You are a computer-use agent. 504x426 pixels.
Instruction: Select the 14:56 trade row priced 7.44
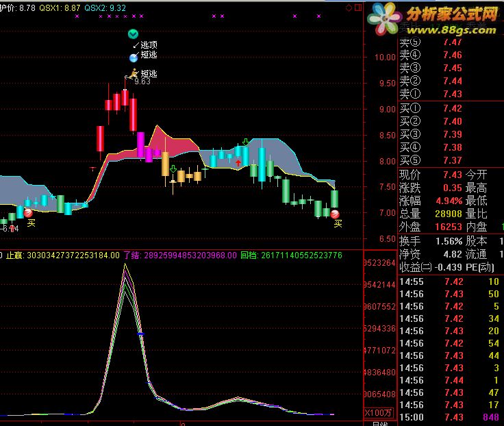coord(450,380)
